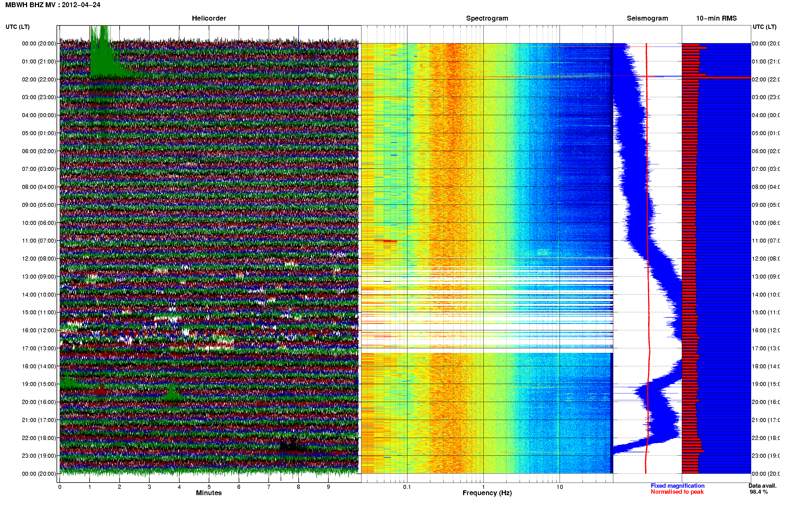Click the '17:00 (13:00)' left time label

click(39, 348)
